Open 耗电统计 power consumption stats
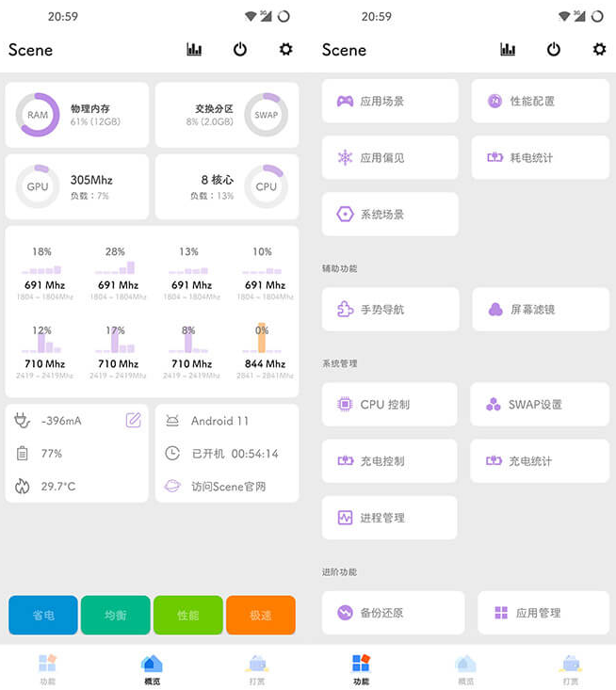The width and height of the screenshot is (616, 690). click(x=540, y=158)
